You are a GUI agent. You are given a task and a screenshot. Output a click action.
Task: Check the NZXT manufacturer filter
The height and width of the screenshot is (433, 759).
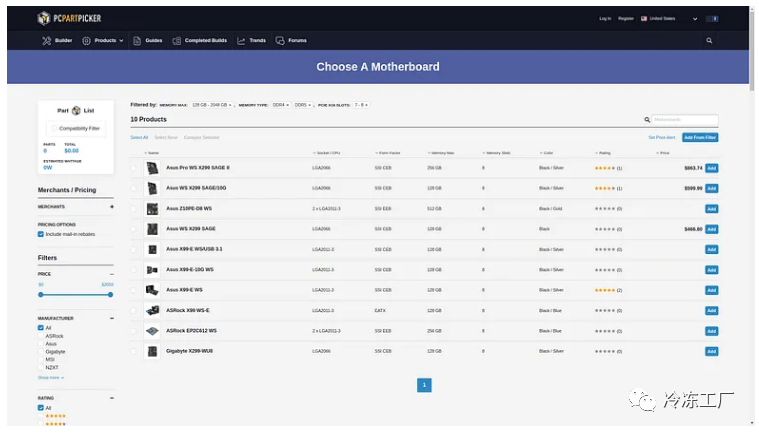pyautogui.click(x=41, y=368)
